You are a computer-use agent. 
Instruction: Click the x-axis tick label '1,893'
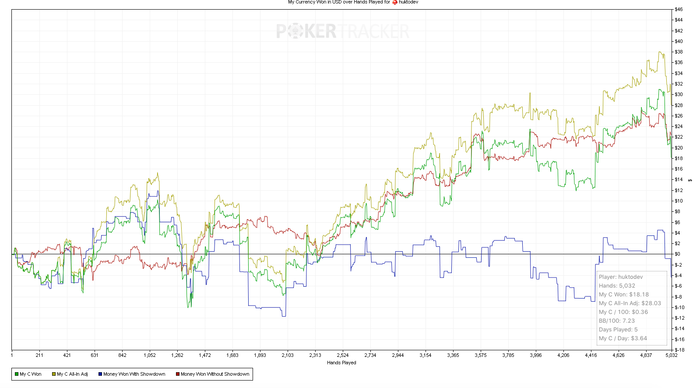260,355
